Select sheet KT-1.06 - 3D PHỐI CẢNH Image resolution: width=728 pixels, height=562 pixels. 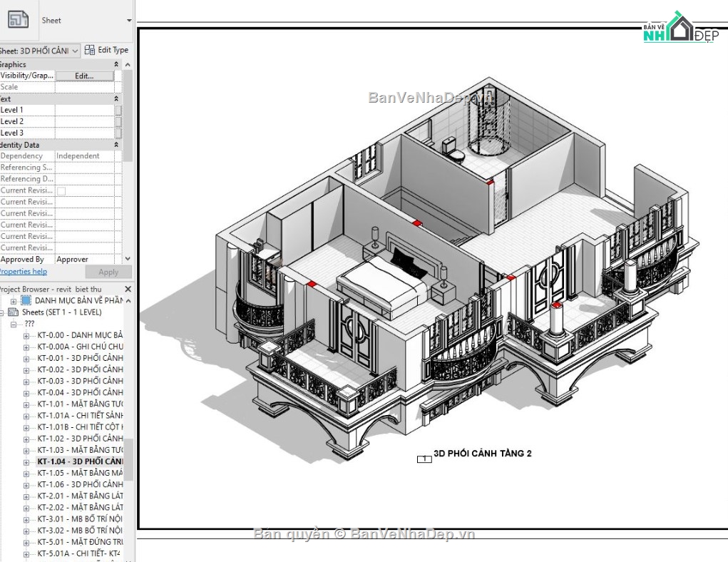coord(81,484)
